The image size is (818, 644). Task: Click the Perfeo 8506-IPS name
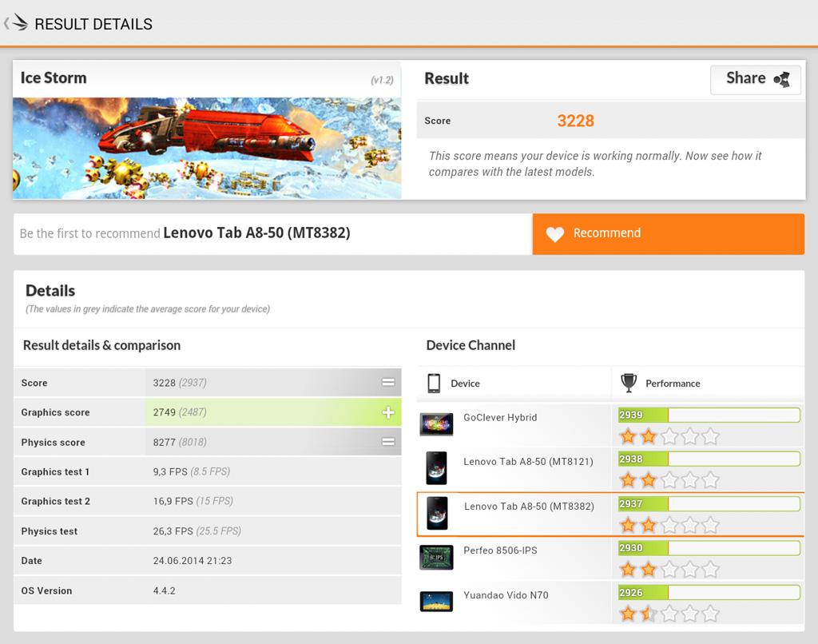tap(500, 551)
